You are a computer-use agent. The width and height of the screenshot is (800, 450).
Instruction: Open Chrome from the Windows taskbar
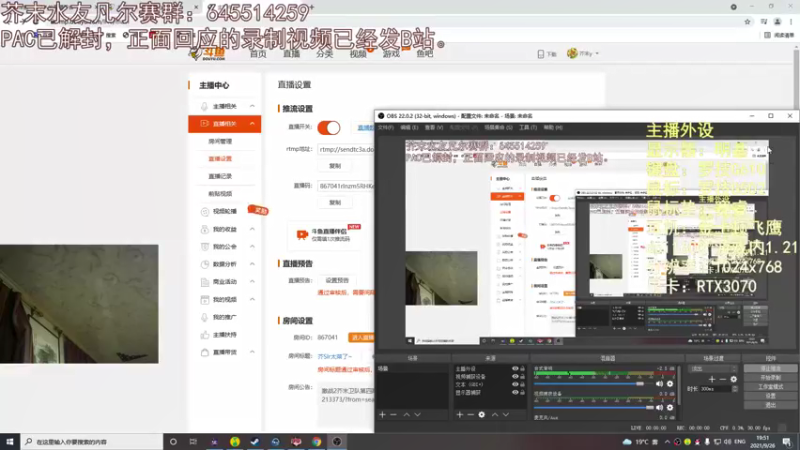click(x=316, y=442)
